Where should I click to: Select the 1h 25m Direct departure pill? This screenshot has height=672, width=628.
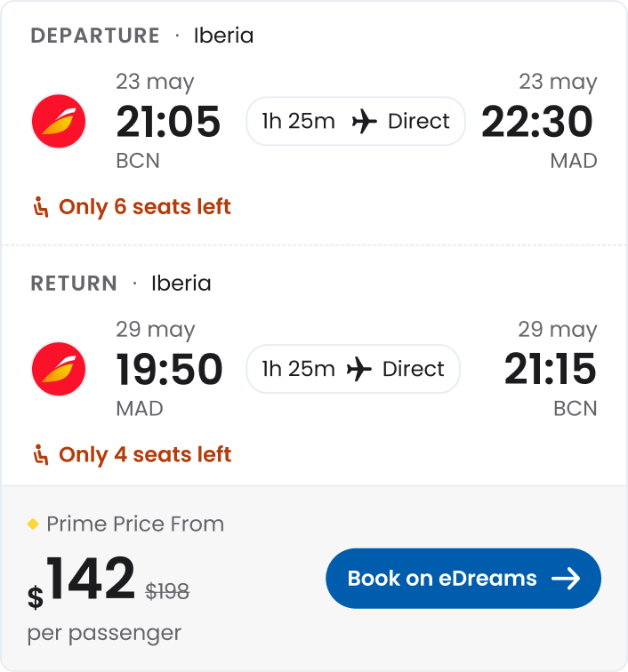click(x=356, y=121)
